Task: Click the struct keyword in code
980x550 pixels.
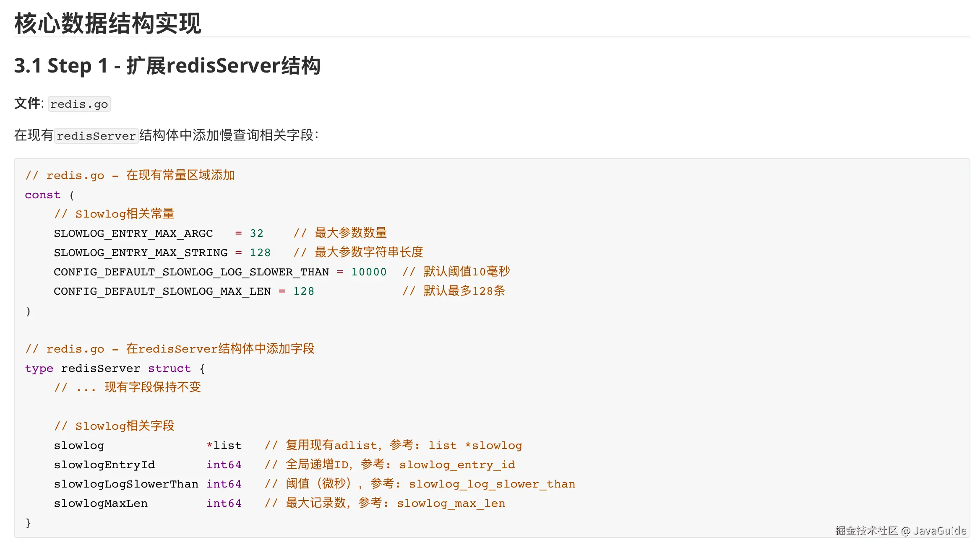Action: pyautogui.click(x=169, y=368)
